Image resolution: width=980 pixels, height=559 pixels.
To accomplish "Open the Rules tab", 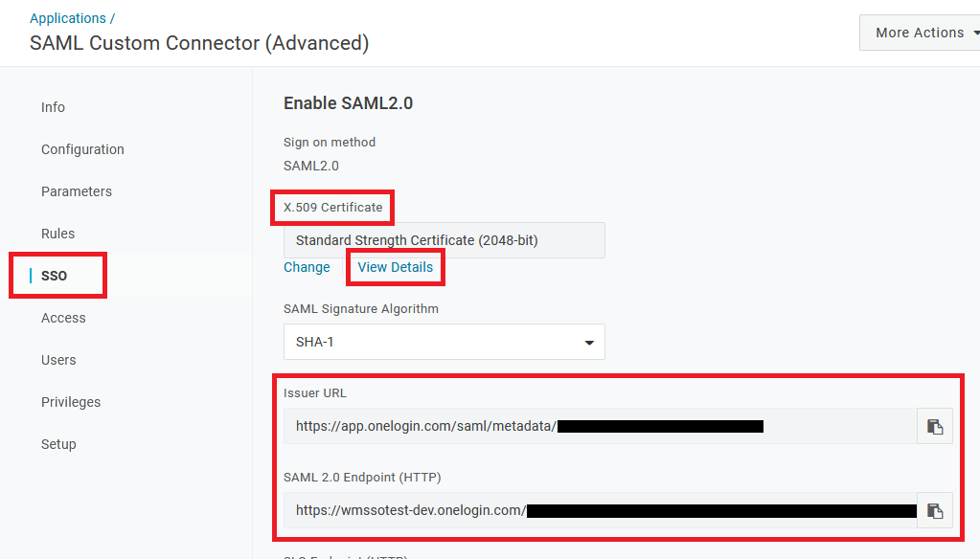I will tap(58, 234).
